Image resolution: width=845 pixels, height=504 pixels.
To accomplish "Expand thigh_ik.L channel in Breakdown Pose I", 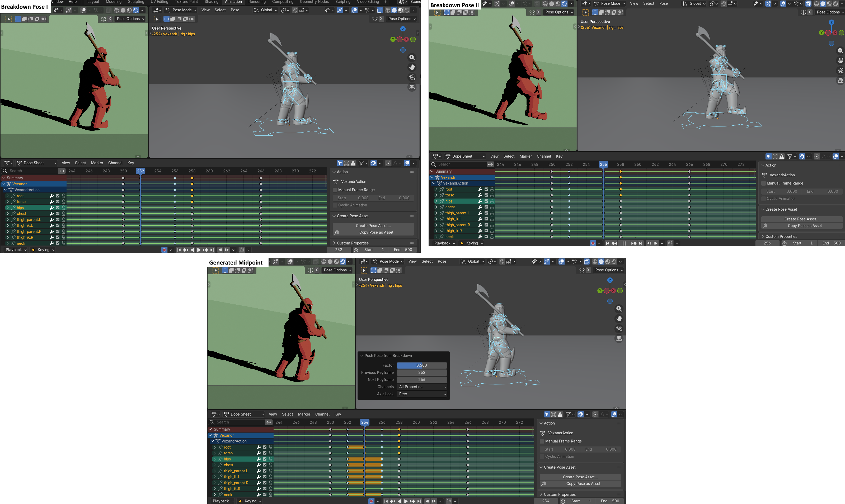I will tap(7, 225).
